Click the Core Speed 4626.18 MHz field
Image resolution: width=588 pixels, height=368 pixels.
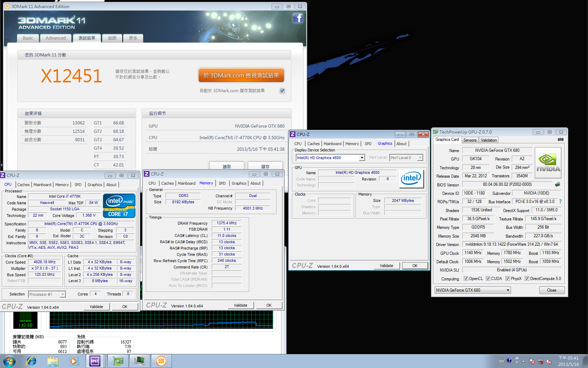(x=45, y=262)
